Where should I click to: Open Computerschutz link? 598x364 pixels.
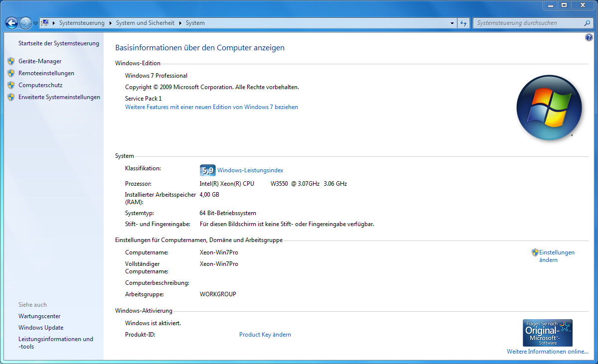[40, 85]
